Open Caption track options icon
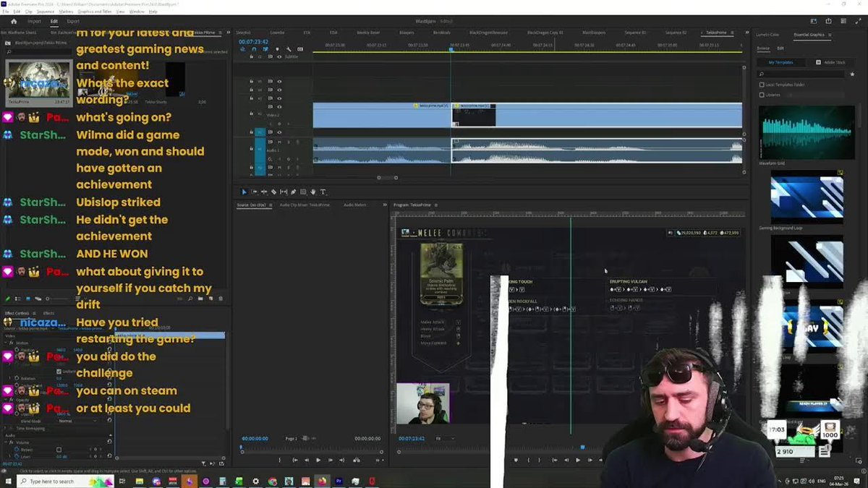The width and height of the screenshot is (868, 488). [x=300, y=49]
